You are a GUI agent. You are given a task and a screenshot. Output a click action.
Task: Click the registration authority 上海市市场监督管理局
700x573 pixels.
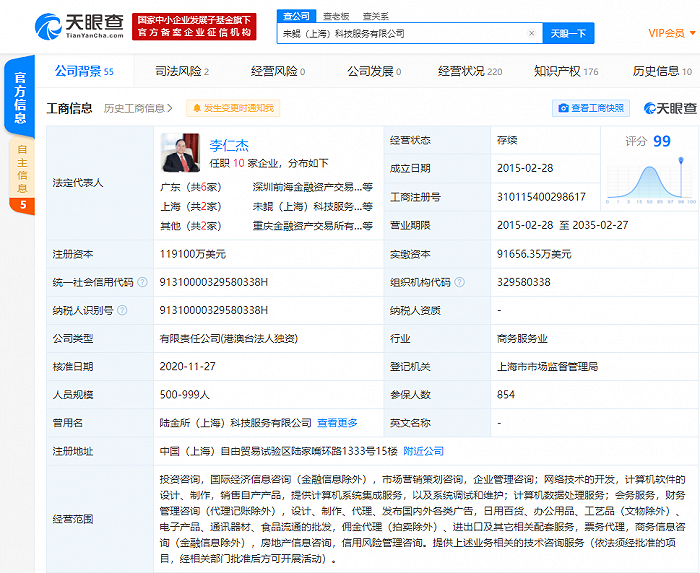pyautogui.click(x=547, y=366)
